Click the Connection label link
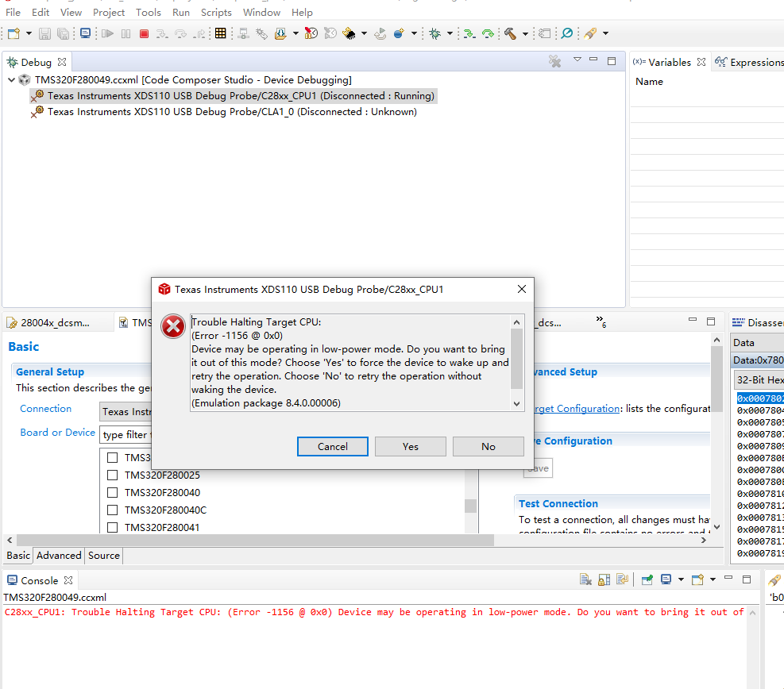784x689 pixels. [45, 408]
